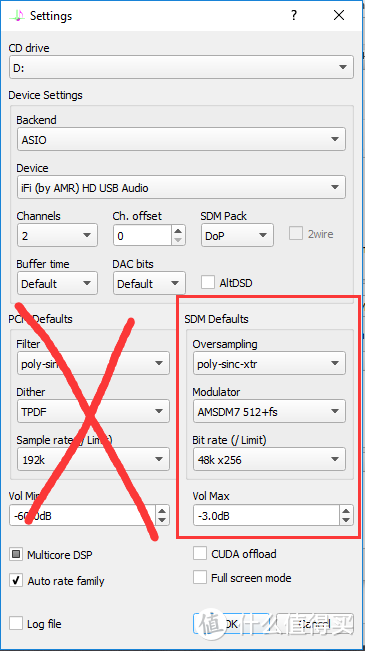Open the Oversampling poly-sinc-xtr dropdown
The width and height of the screenshot is (365, 651).
click(269, 363)
